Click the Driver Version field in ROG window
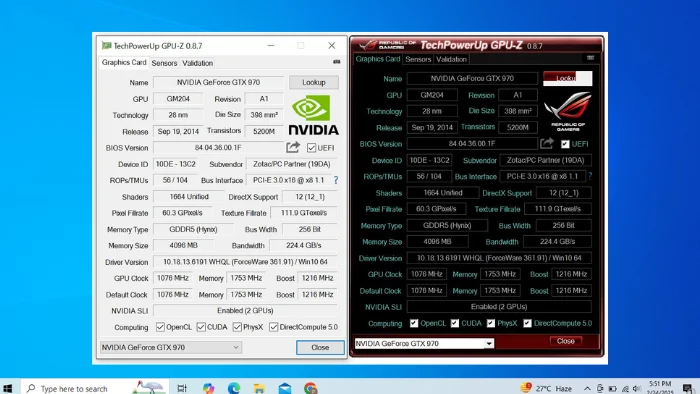Screen dimensions: 700x394 tap(499, 258)
